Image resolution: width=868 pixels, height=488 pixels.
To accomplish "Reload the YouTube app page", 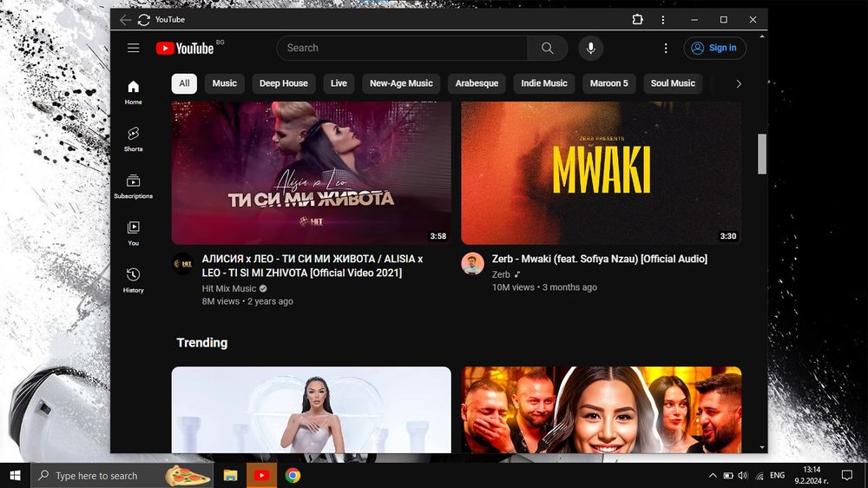I will pos(144,20).
